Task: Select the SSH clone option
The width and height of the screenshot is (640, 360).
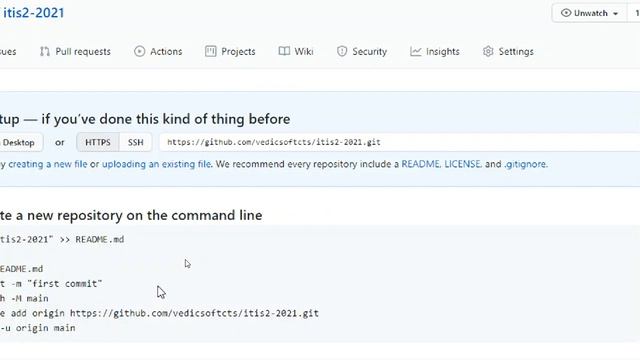Action: click(136, 142)
